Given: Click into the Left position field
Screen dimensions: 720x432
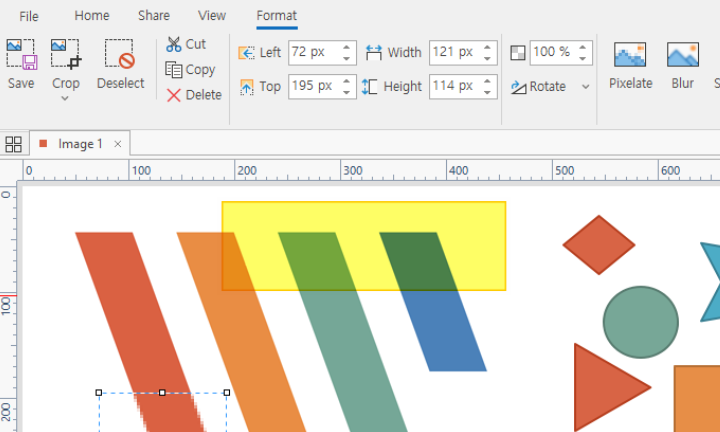Looking at the screenshot, I should coord(312,52).
